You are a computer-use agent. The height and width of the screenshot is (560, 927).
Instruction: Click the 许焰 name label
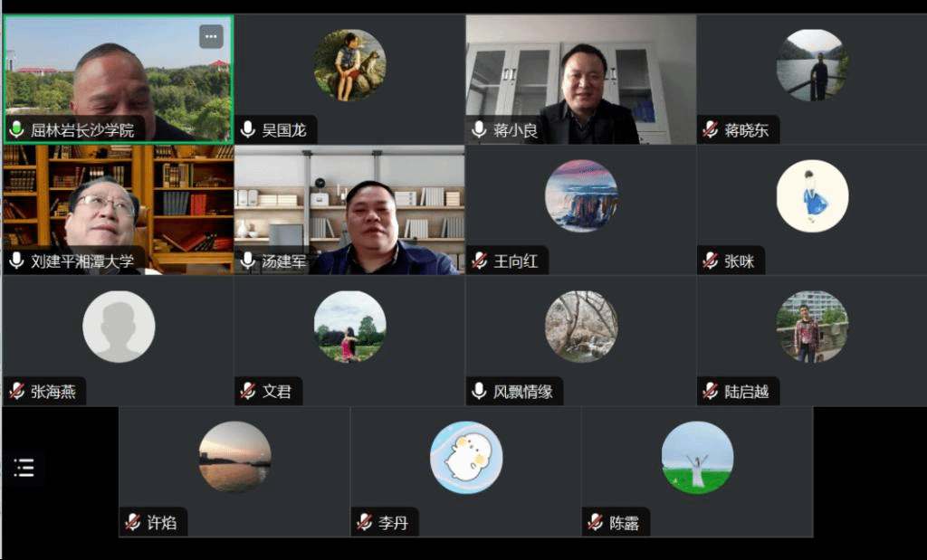tap(162, 523)
